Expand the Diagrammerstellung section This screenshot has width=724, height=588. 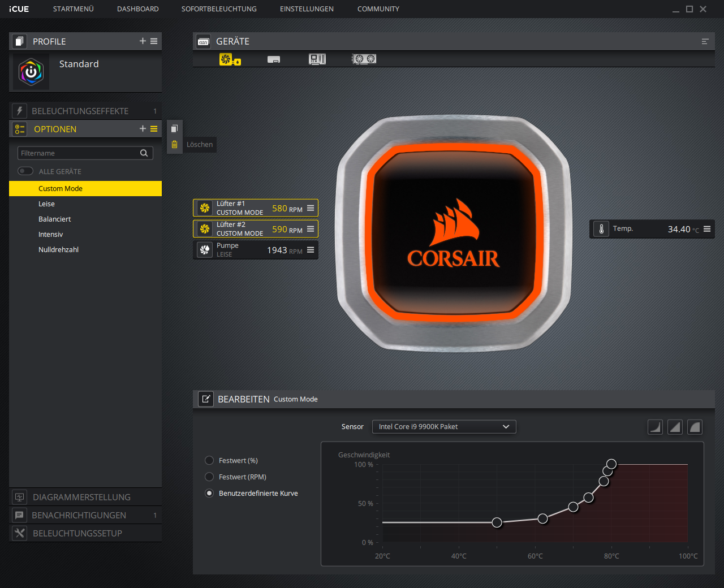click(85, 497)
